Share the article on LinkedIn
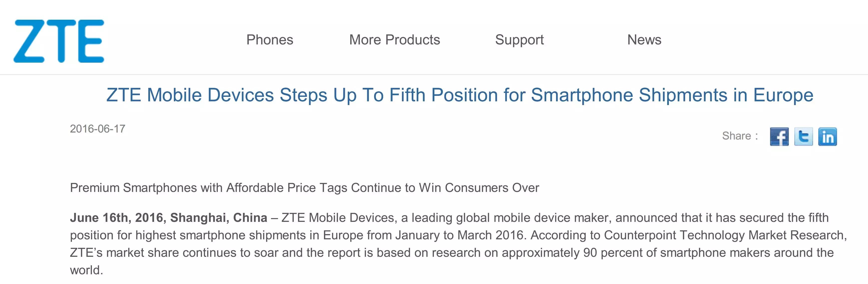This screenshot has height=284, width=868. tap(828, 137)
